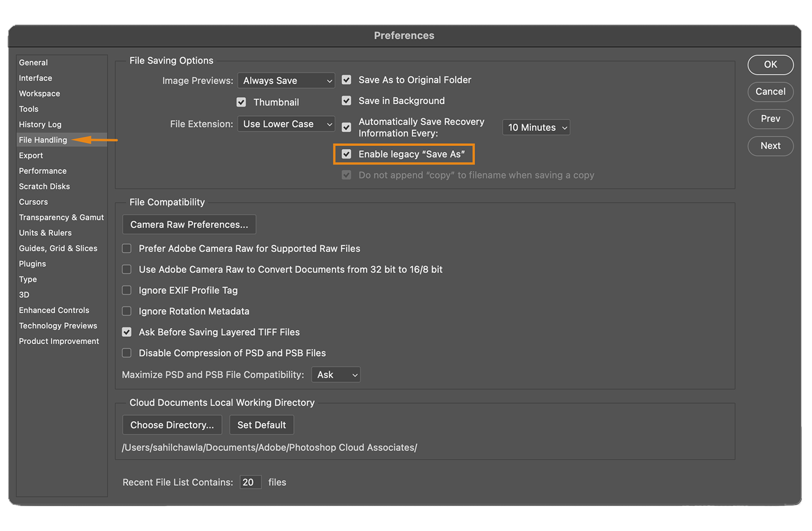This screenshot has height=531, width=812.
Task: Select the Scratch Disks section
Action: coord(44,186)
